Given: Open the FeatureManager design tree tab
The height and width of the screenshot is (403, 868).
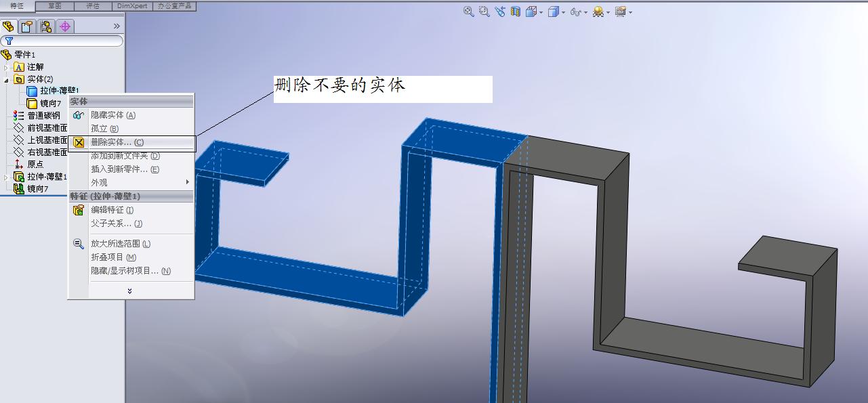Looking at the screenshot, I should coord(9,26).
